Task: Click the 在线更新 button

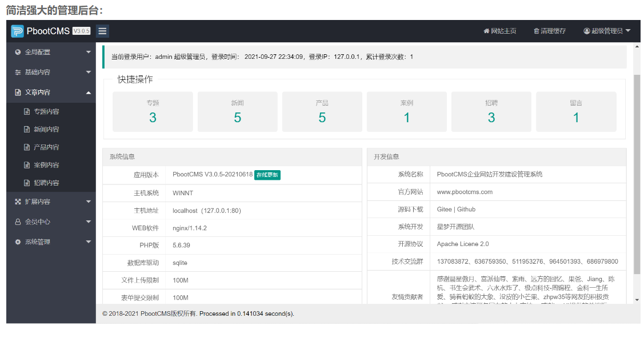Action: point(267,175)
